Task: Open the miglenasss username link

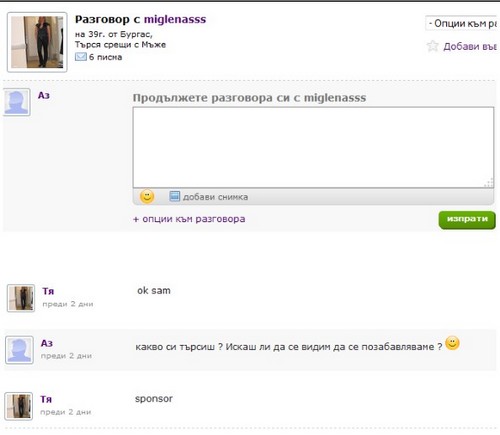Action: tap(175, 19)
